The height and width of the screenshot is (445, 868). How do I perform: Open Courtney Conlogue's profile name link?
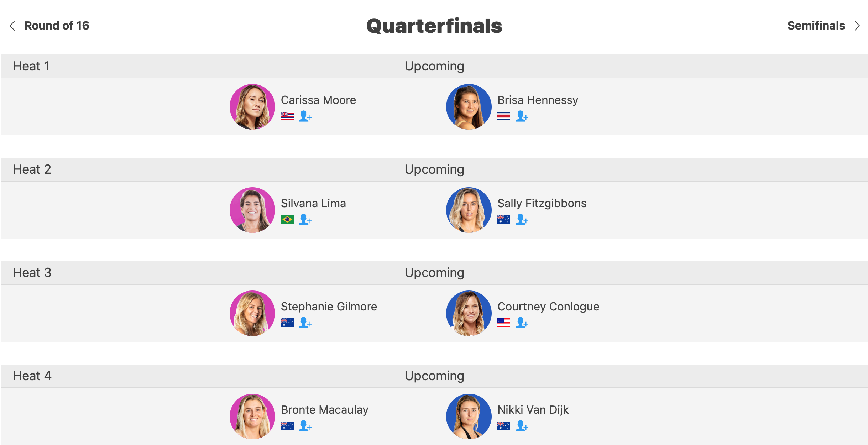point(548,307)
